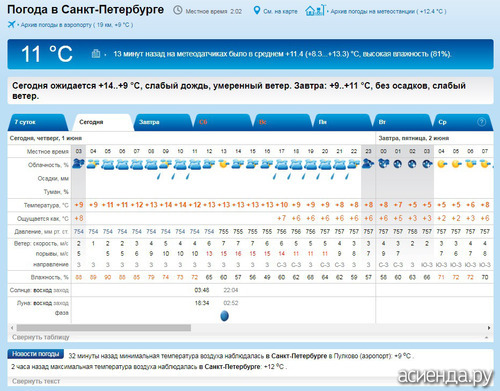Click the scrollbar left arrow
500x391 pixels.
point(12,328)
